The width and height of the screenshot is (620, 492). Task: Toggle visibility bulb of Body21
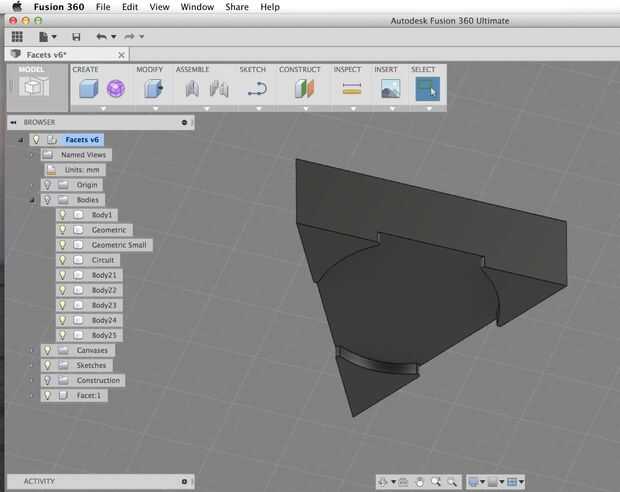[62, 275]
